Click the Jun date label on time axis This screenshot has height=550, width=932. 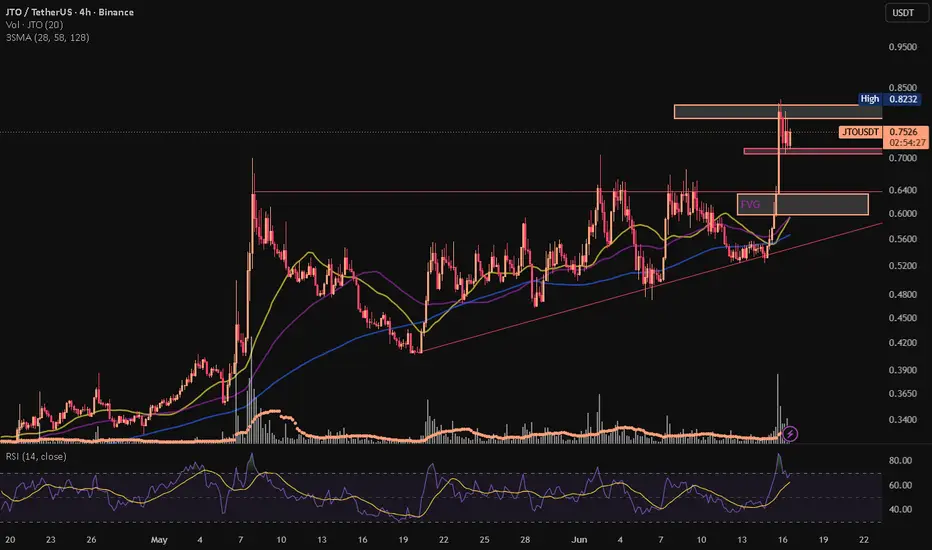coord(579,540)
